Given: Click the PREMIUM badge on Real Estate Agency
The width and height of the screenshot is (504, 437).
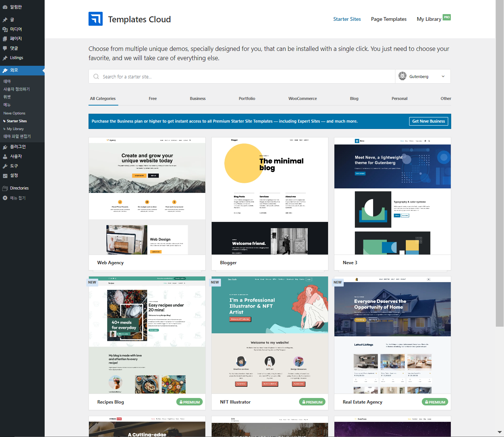Looking at the screenshot, I should pyautogui.click(x=435, y=402).
